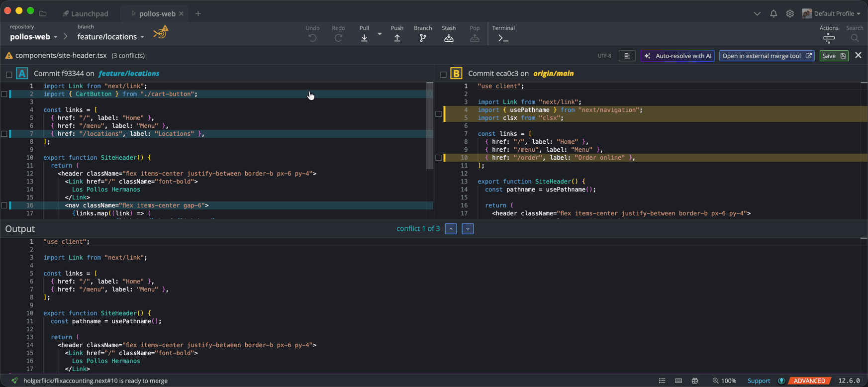
Task: Open the notifications bell
Action: [x=773, y=14]
